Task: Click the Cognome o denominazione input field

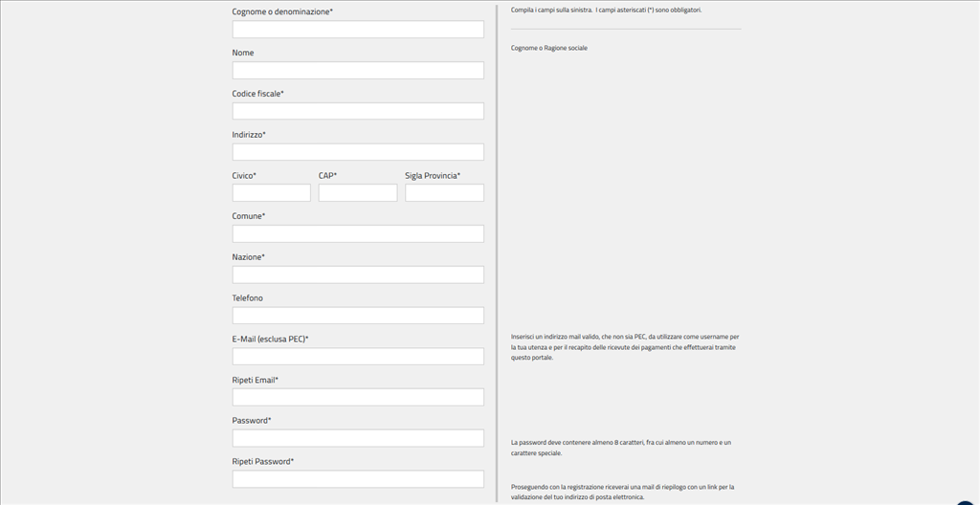Action: [358, 30]
